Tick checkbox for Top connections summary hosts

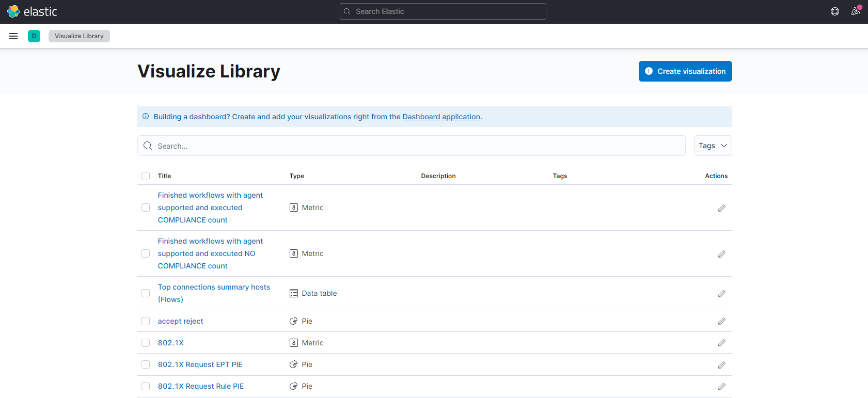pos(146,293)
